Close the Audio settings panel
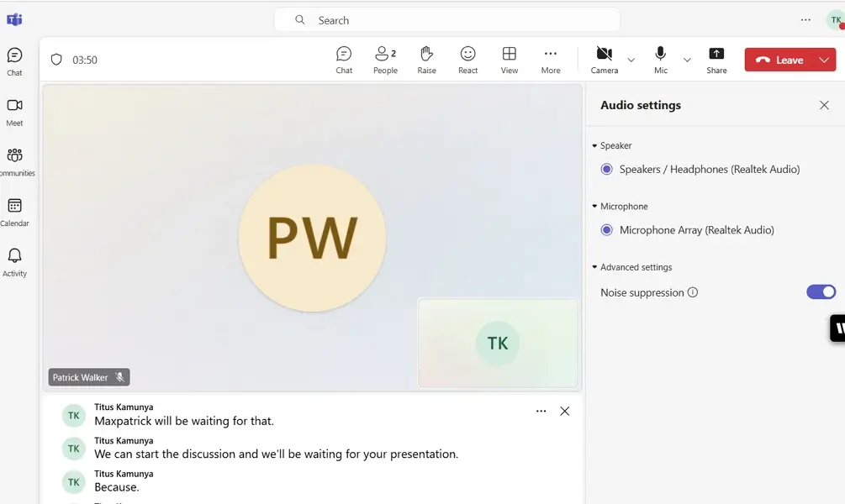The height and width of the screenshot is (504, 845). point(824,105)
